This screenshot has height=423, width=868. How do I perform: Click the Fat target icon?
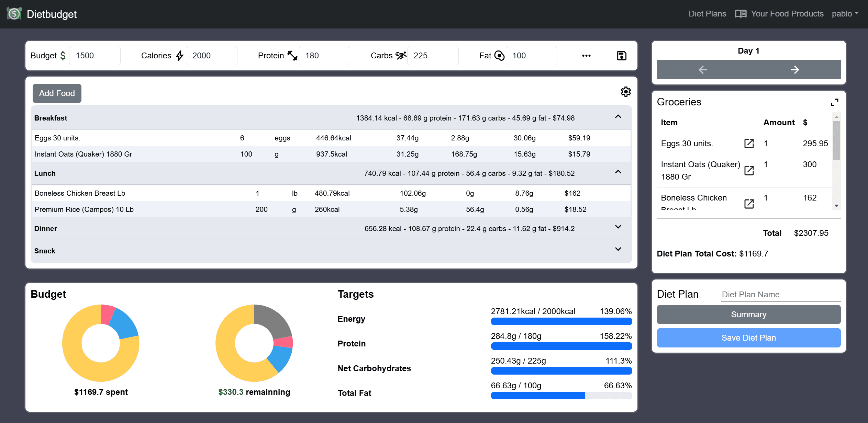499,56
